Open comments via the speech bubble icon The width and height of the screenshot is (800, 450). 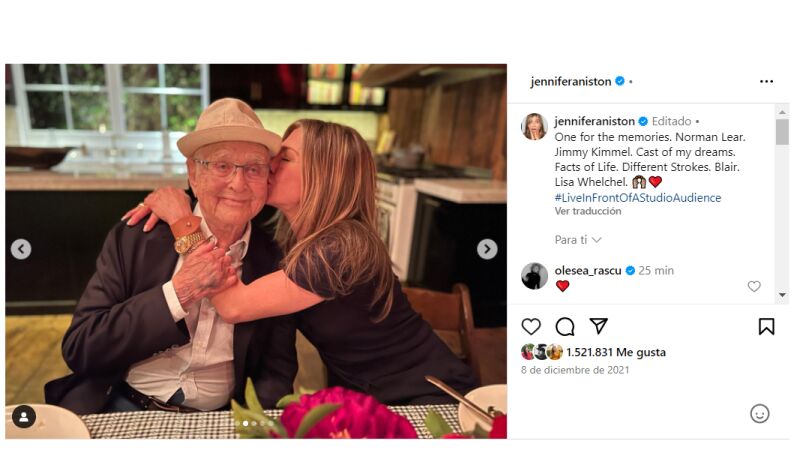[565, 326]
